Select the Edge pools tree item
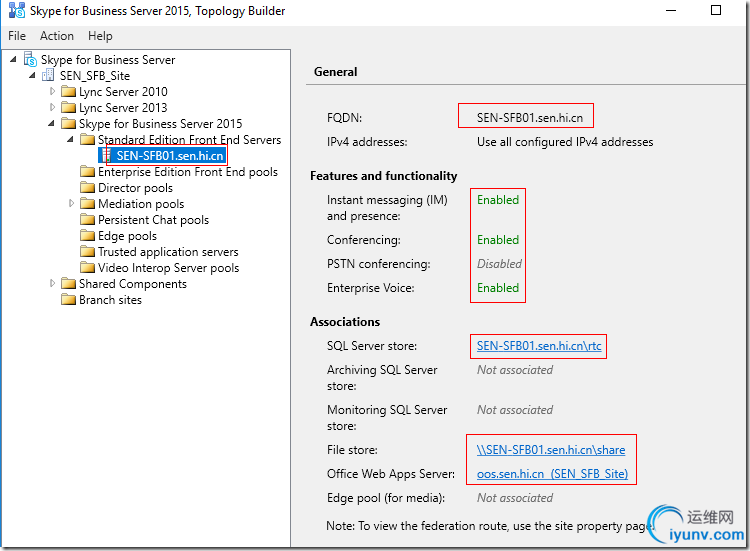Image resolution: width=750 pixels, height=551 pixels. 127,236
